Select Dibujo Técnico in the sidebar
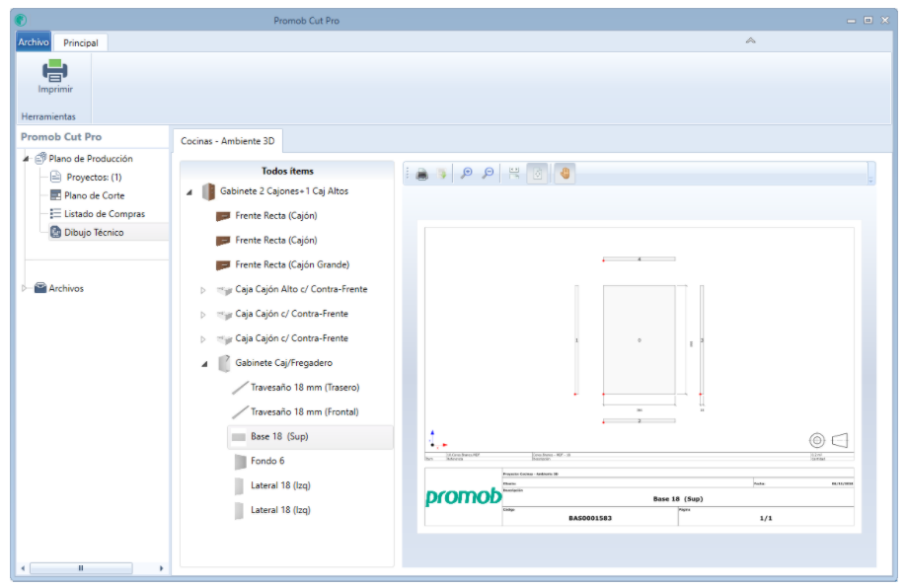The width and height of the screenshot is (906, 588). click(94, 232)
